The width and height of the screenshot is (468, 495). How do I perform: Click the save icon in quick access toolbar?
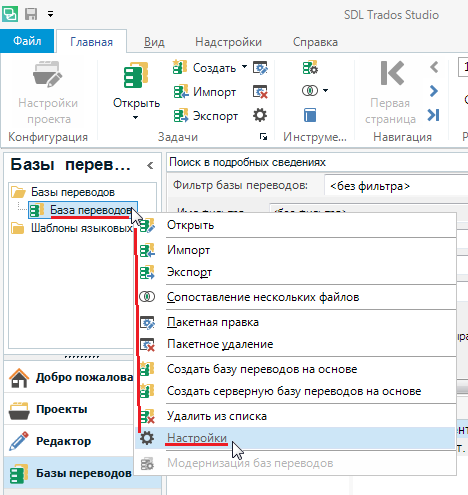coord(31,14)
